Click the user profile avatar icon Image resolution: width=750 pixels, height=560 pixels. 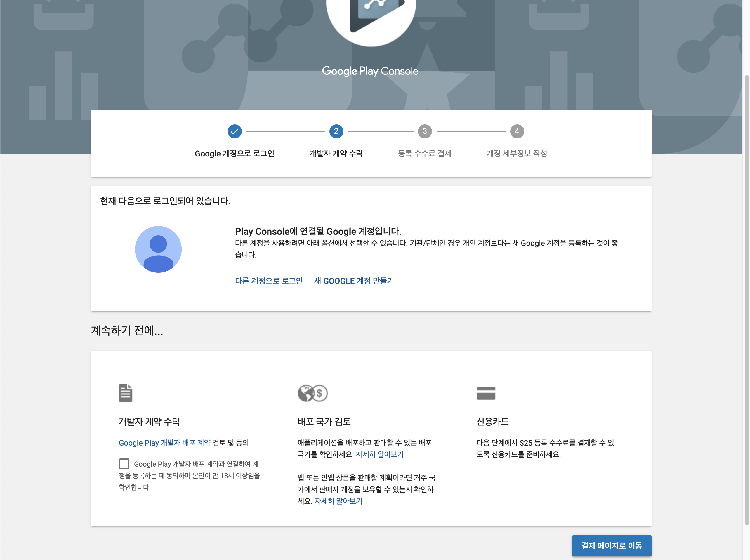(x=158, y=250)
